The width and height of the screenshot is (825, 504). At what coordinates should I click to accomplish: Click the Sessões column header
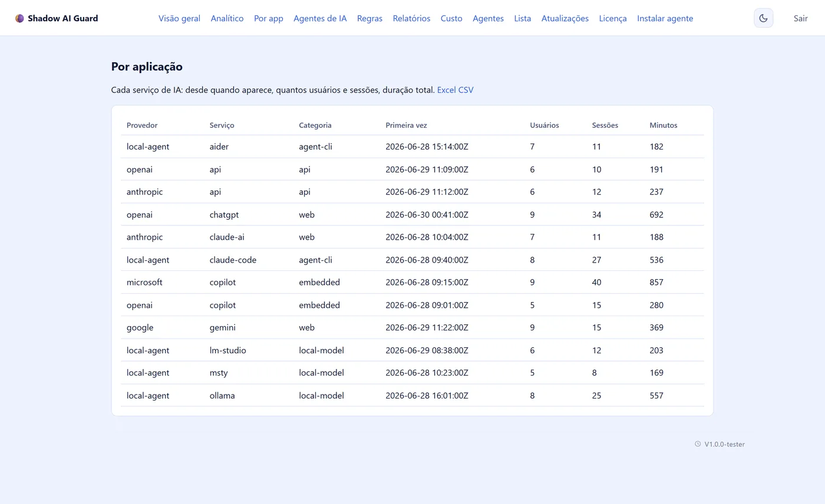tap(605, 125)
